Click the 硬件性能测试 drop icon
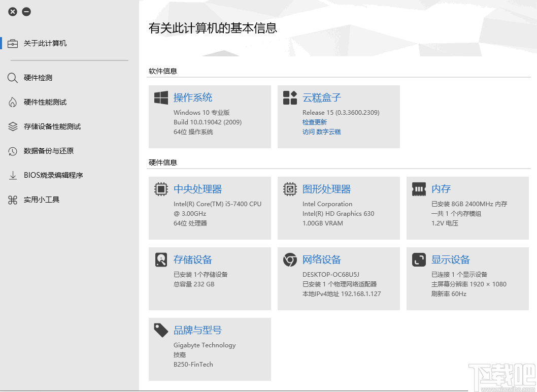This screenshot has width=537, height=392. pos(13,102)
